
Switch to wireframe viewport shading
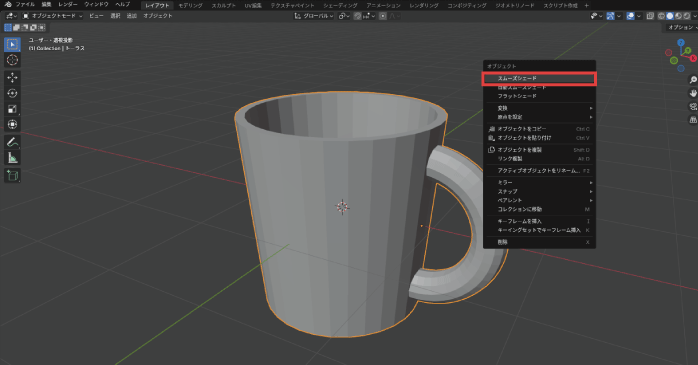click(661, 16)
